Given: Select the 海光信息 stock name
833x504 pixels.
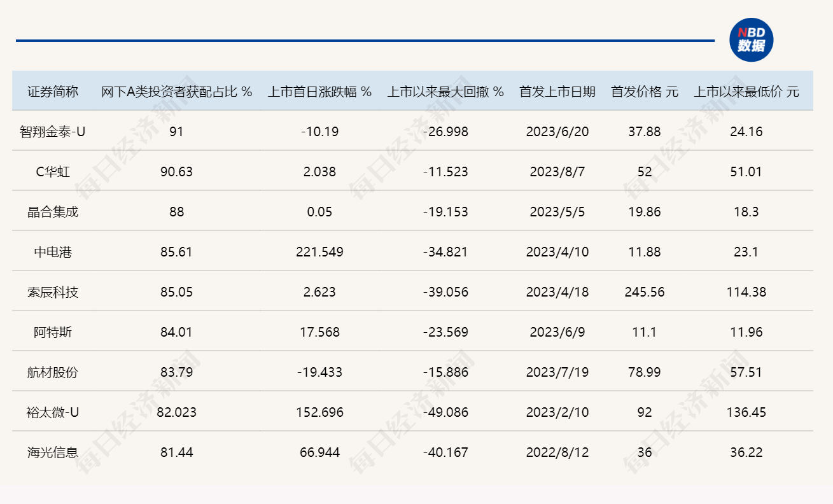Looking at the screenshot, I should [53, 452].
